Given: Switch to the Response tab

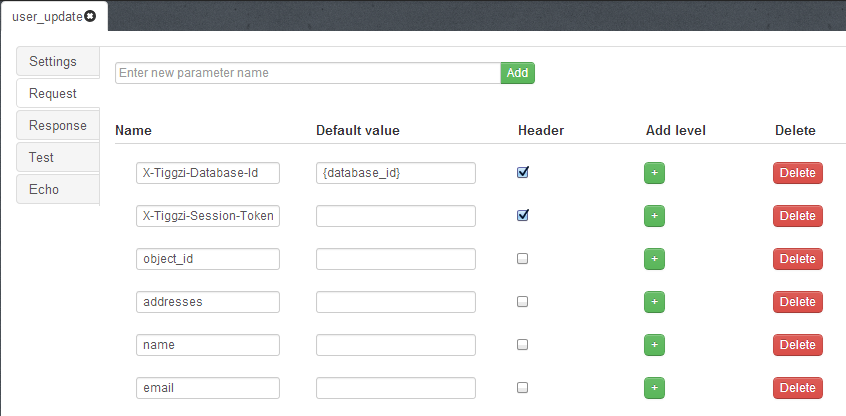Looking at the screenshot, I should pos(58,125).
